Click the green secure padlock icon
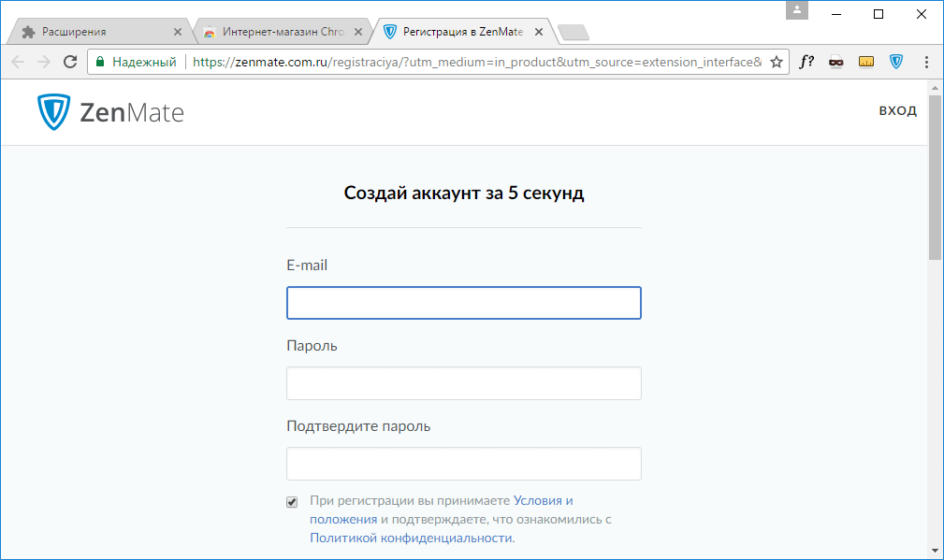 100,62
